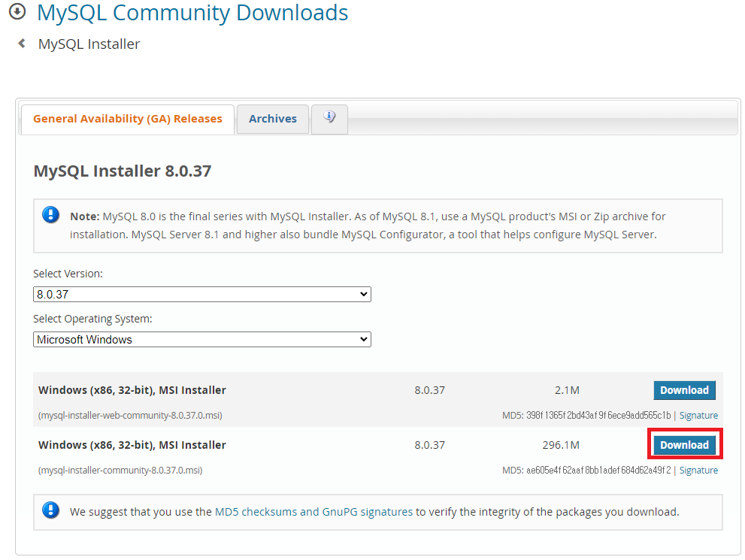This screenshot has height=560, width=745.
Task: Click the MD5 hash starting with 398f1365
Action: (x=598, y=415)
